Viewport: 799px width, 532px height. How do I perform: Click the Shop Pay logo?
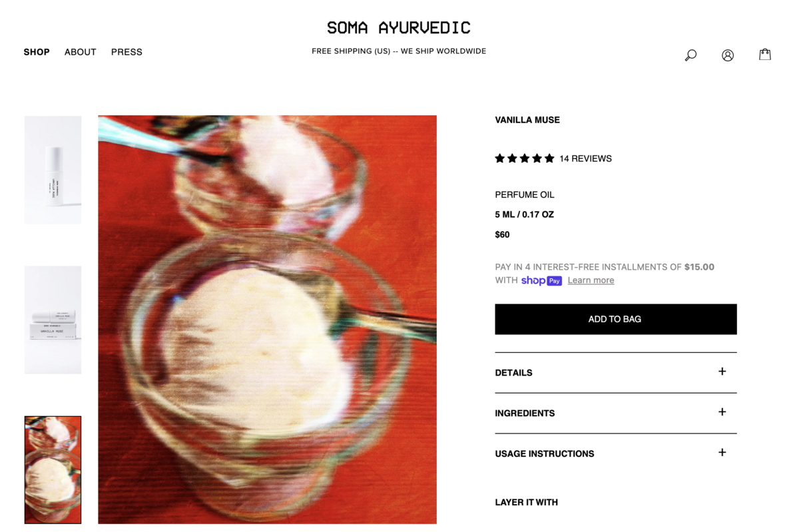[x=541, y=281]
